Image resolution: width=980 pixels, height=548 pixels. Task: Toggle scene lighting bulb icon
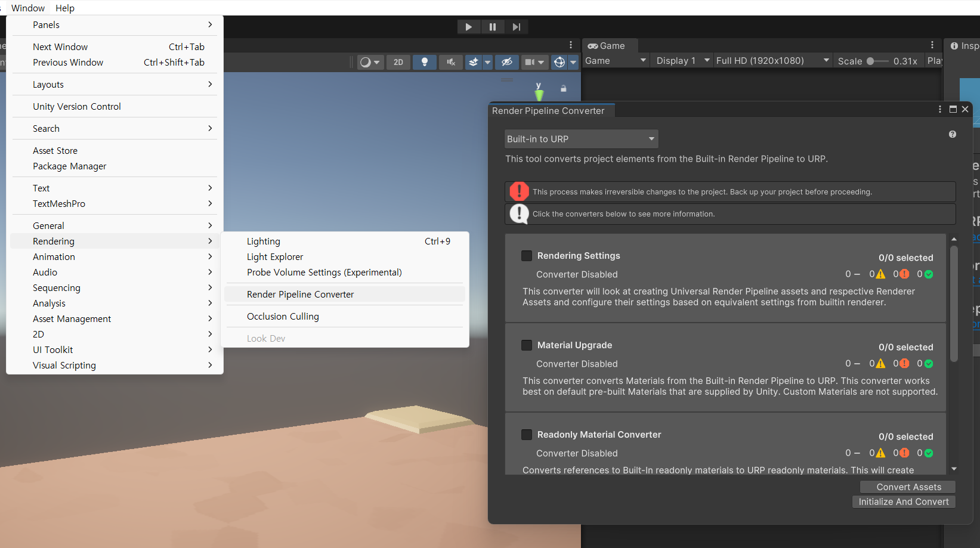click(425, 62)
